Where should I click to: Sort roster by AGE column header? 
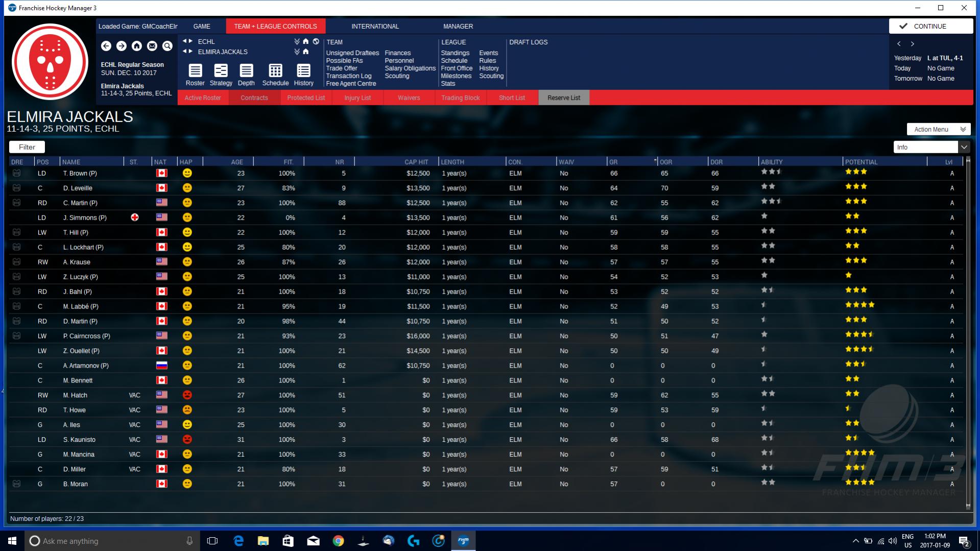pyautogui.click(x=228, y=162)
